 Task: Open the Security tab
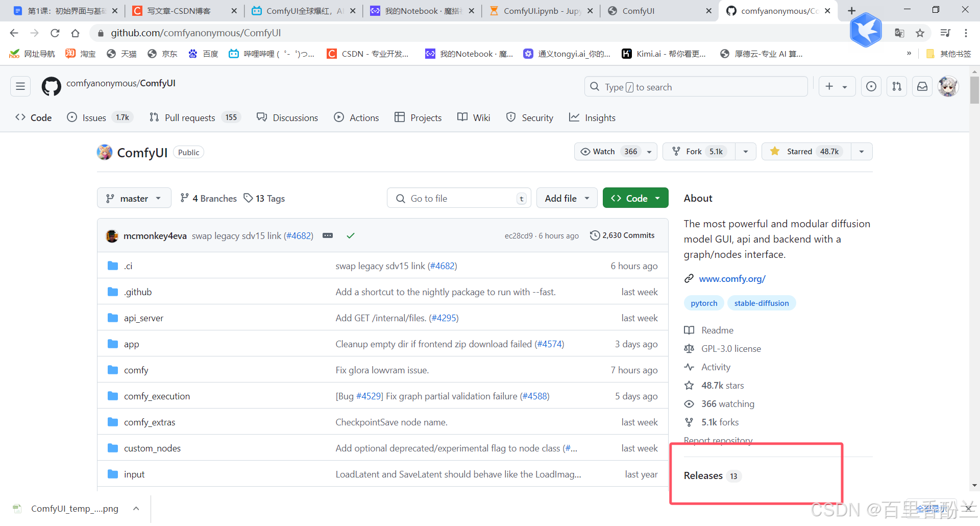point(529,117)
